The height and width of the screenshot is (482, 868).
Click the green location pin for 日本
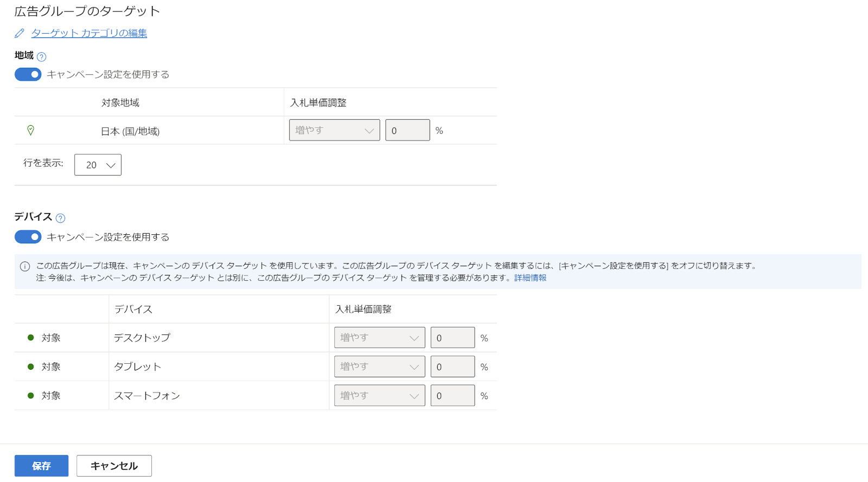(31, 130)
